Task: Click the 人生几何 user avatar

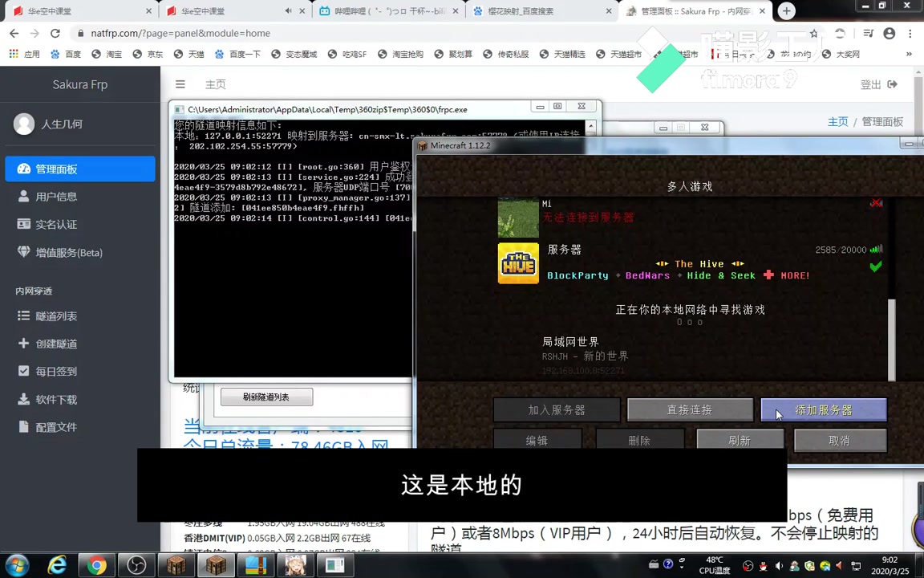Action: pos(24,124)
